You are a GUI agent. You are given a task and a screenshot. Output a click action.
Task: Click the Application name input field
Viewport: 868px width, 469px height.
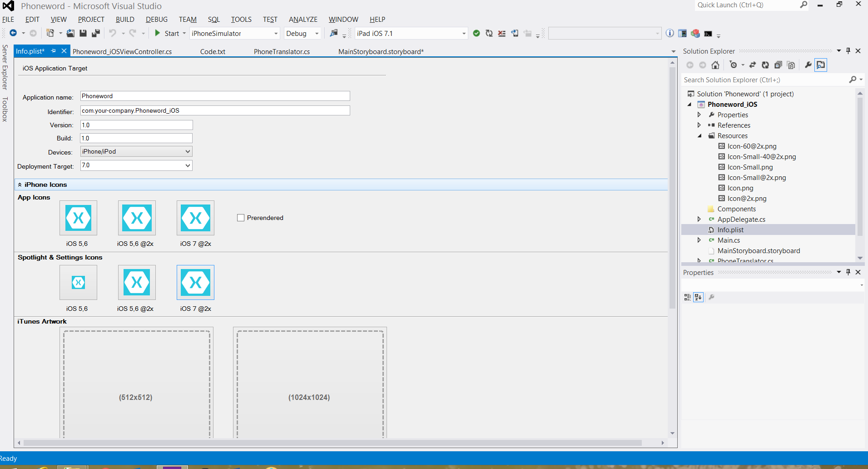click(215, 96)
